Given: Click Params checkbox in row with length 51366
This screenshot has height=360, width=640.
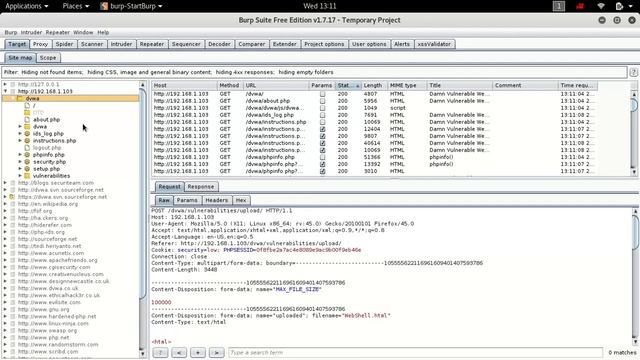Looking at the screenshot, I should tap(322, 157).
